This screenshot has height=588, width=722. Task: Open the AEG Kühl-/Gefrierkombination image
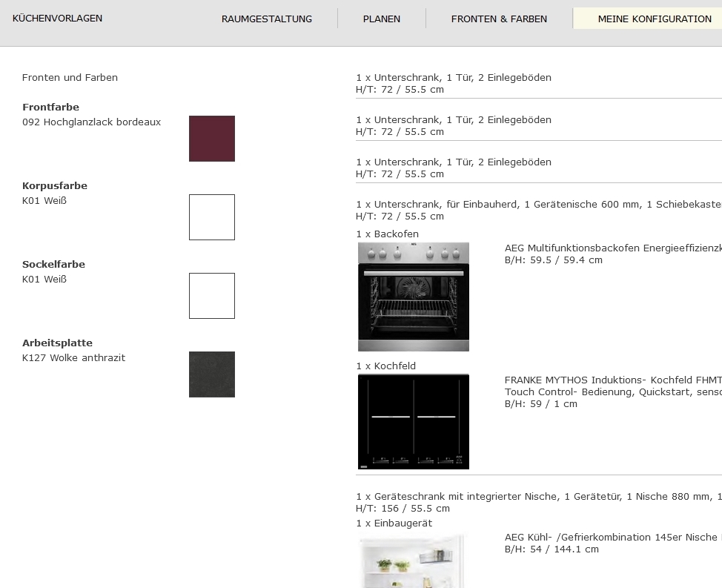tap(414, 561)
